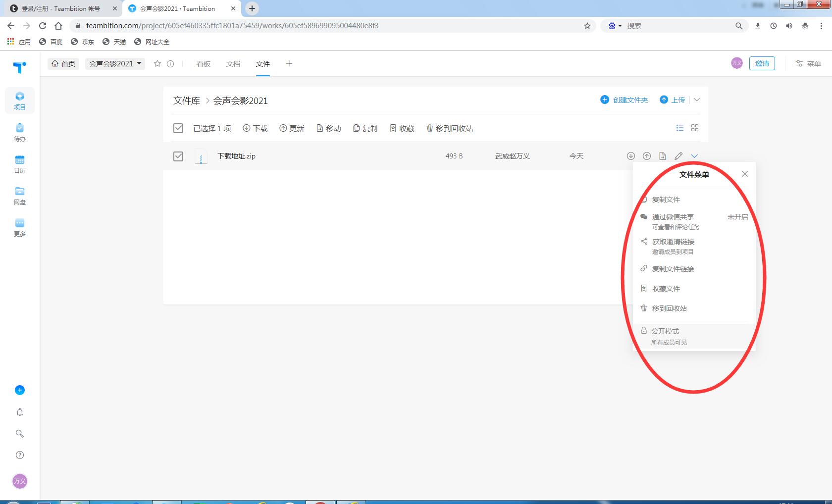Screen dimensions: 832x504
Task: Show project info icon next to star
Action: 170,63
